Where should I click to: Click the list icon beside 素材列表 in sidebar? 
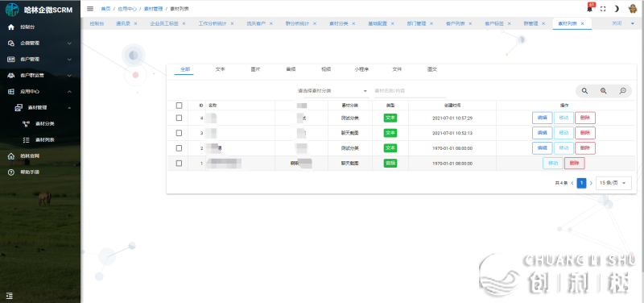coord(26,140)
